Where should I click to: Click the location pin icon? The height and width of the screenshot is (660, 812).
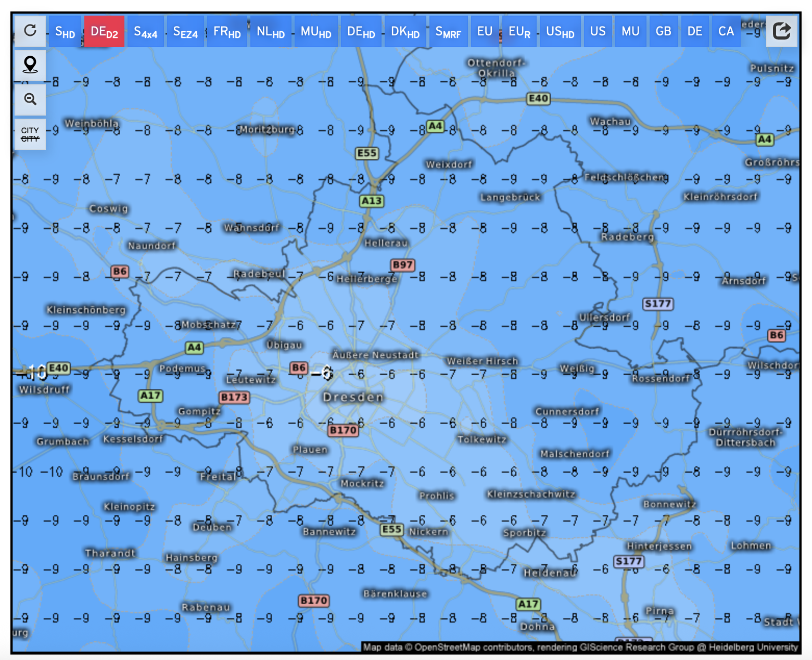30,65
